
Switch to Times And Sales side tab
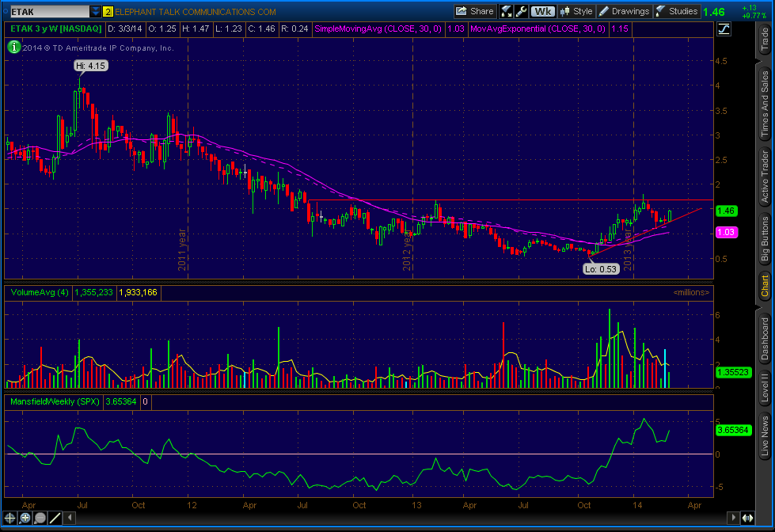pyautogui.click(x=766, y=104)
